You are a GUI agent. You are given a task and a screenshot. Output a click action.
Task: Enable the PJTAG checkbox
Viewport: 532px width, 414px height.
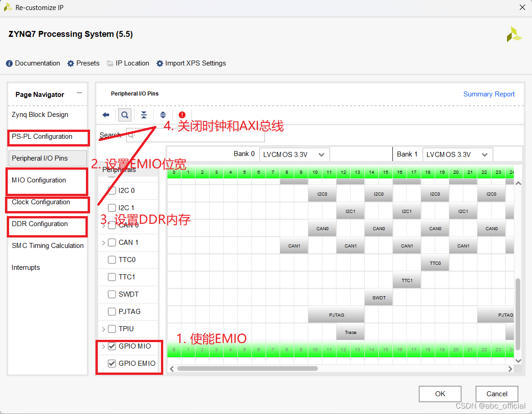click(111, 312)
